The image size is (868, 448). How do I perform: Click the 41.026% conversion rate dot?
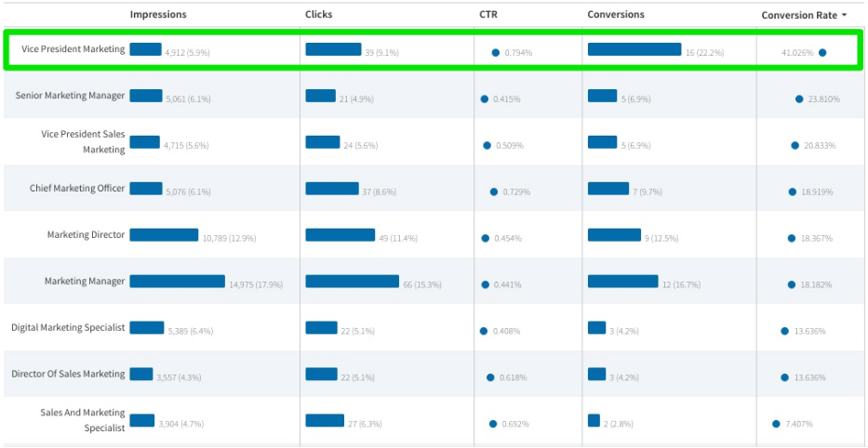[822, 53]
